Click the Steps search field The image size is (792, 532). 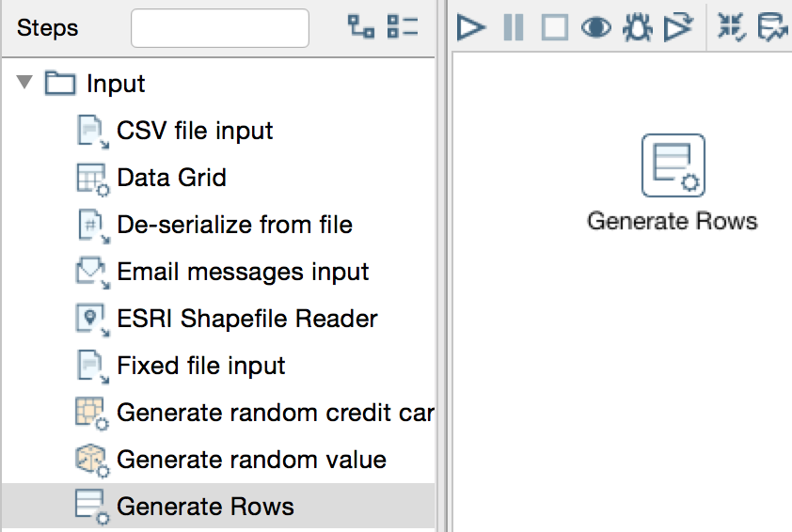point(219,28)
